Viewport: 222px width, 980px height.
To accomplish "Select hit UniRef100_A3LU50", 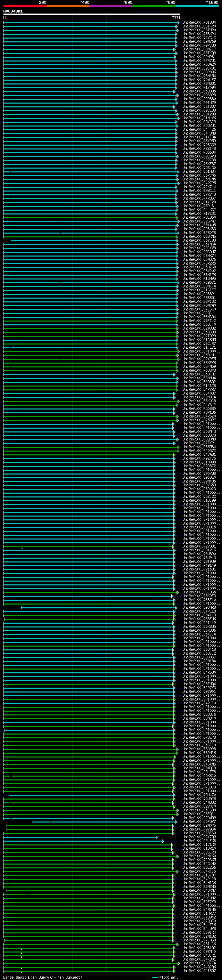I will (x=199, y=218).
